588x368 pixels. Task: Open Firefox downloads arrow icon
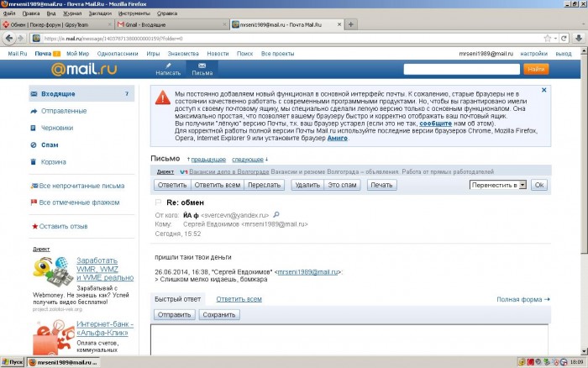tap(579, 39)
